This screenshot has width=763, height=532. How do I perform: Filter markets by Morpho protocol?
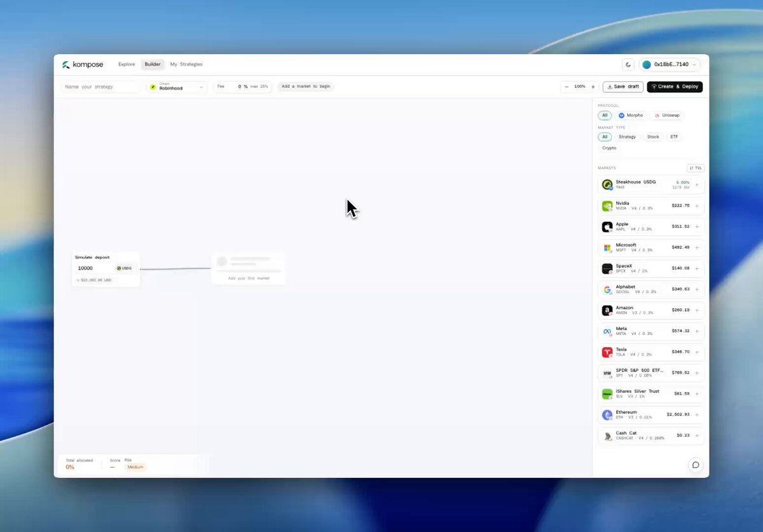(631, 116)
